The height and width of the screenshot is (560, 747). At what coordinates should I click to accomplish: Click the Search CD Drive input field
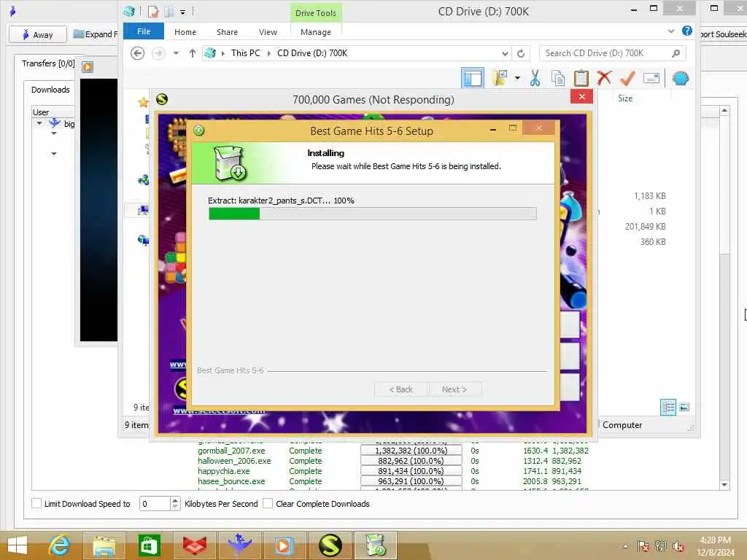605,53
